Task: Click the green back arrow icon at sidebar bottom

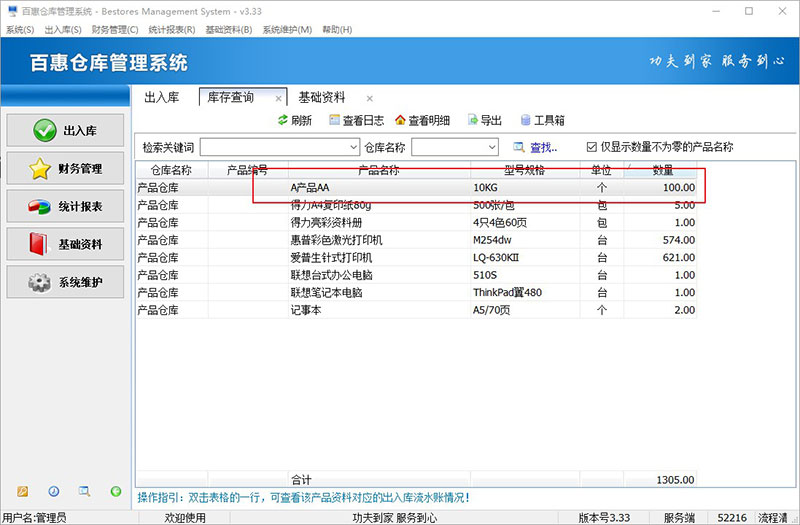Action: click(x=116, y=491)
